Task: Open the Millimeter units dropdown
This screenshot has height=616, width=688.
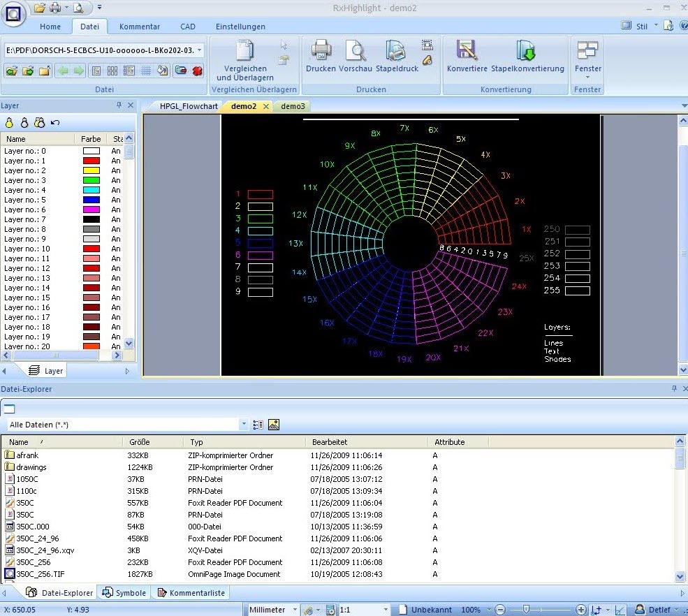Action: click(294, 610)
